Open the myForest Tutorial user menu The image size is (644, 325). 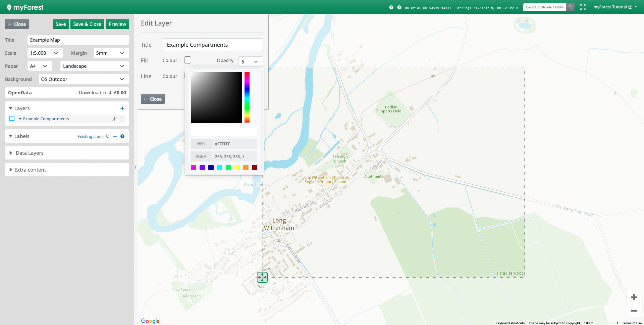point(615,7)
